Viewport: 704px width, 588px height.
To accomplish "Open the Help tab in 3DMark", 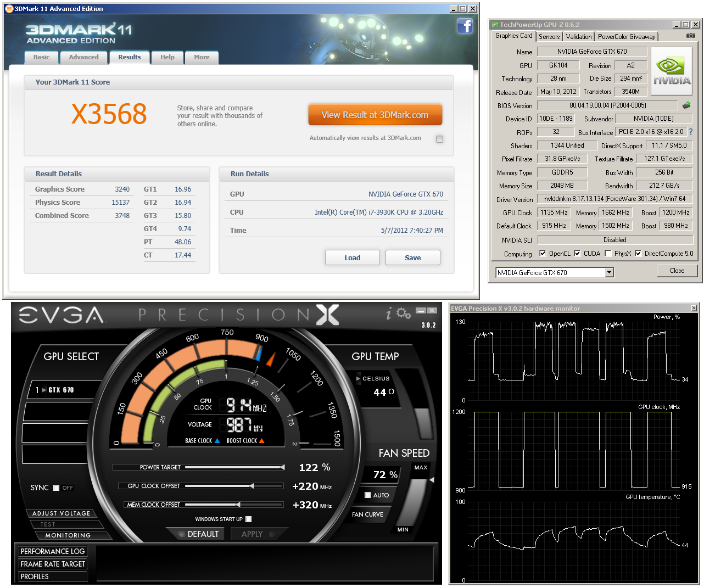I will click(x=167, y=57).
